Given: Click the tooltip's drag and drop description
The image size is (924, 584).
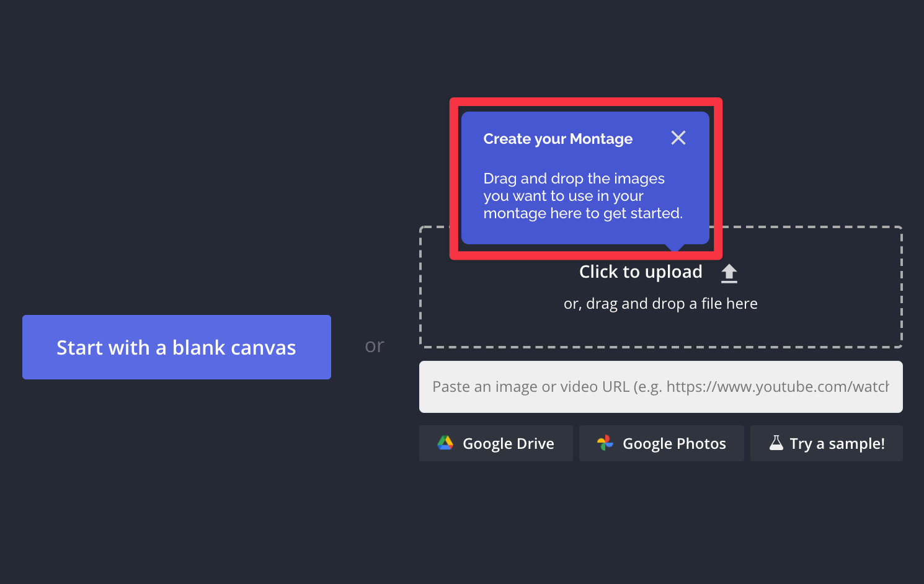Looking at the screenshot, I should pyautogui.click(x=582, y=196).
